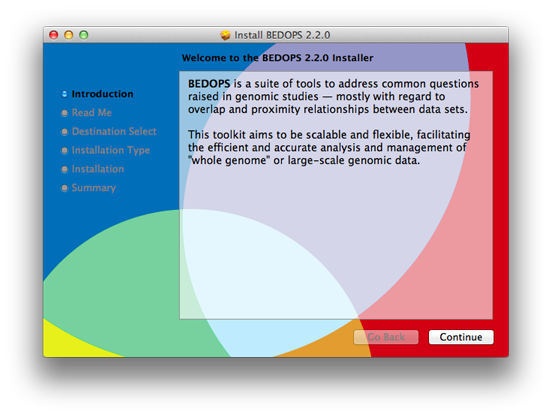
Task: Click the Install BEDOPS 2.2.0 window title
Action: click(282, 35)
